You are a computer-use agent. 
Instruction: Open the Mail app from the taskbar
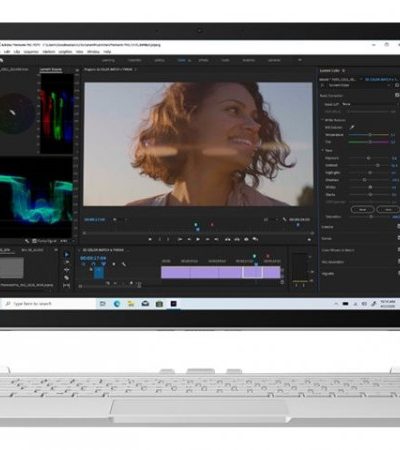coord(145,304)
